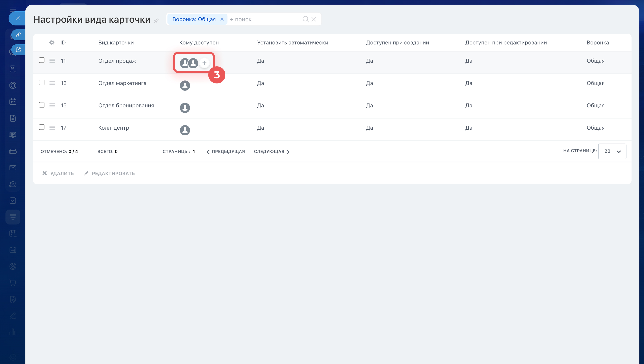644x364 pixels.
Task: Click the plus icon to add access users
Action: click(204, 63)
